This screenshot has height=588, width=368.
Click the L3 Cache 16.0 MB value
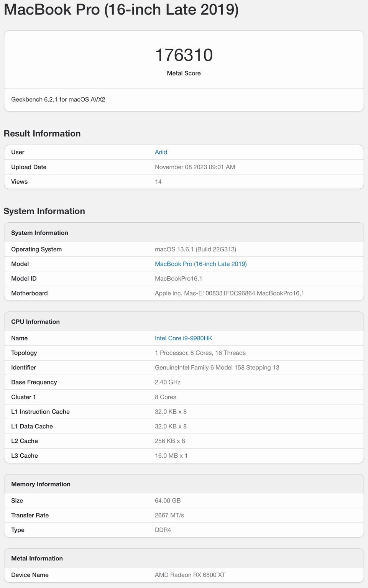(171, 456)
